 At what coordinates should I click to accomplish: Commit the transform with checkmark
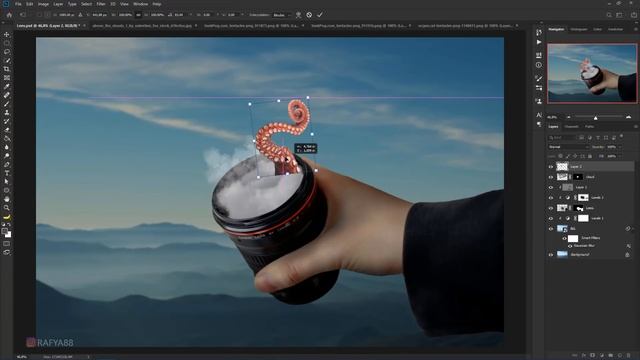(x=320, y=15)
